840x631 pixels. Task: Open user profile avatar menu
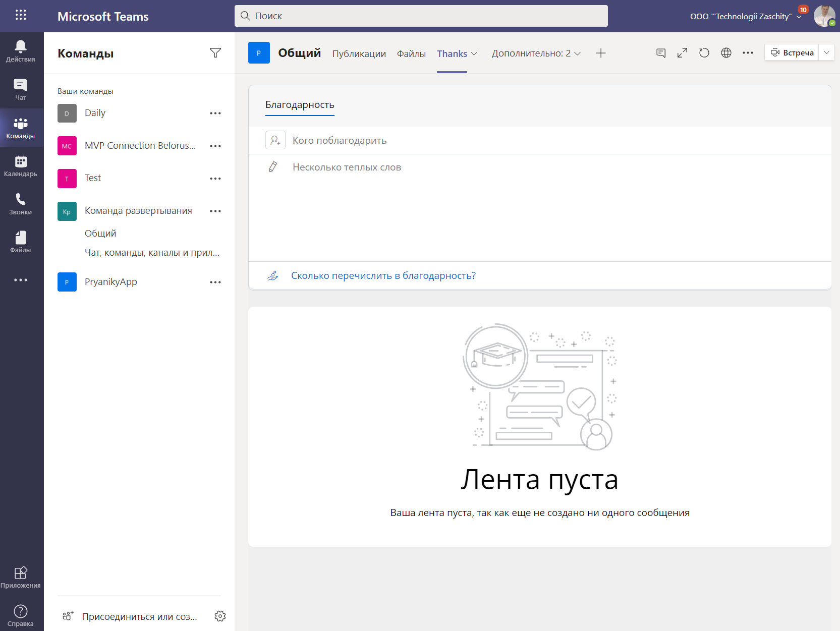824,16
